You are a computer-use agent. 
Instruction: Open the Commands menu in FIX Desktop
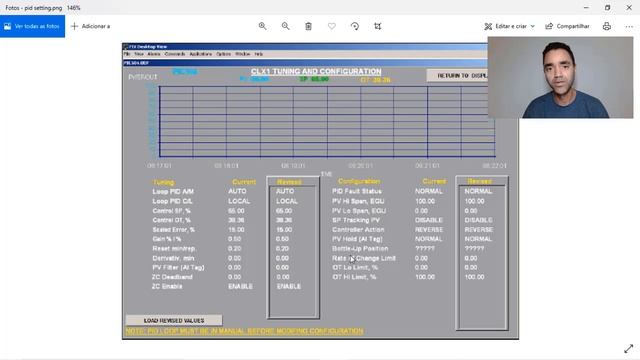click(x=175, y=54)
